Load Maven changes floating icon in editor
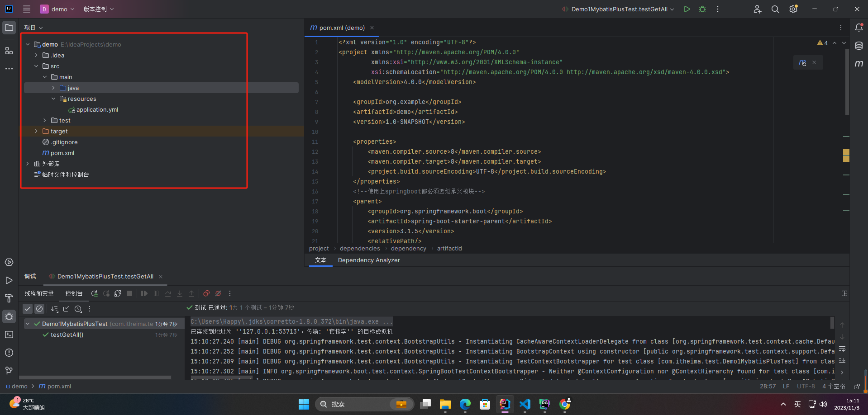The width and height of the screenshot is (868, 415). pyautogui.click(x=803, y=63)
